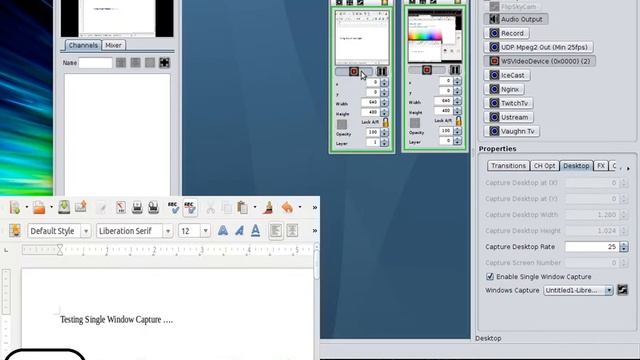This screenshot has height=360, width=640.
Task: Open Styles and Formatting icon in Writer
Action: (15, 231)
